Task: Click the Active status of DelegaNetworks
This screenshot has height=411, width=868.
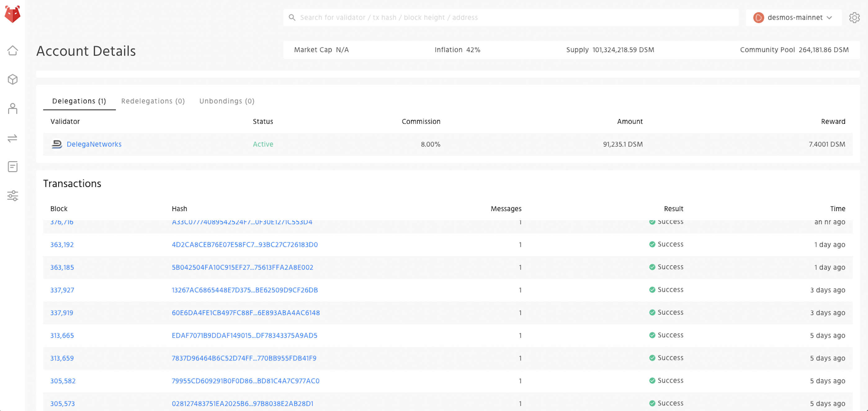Action: 263,144
